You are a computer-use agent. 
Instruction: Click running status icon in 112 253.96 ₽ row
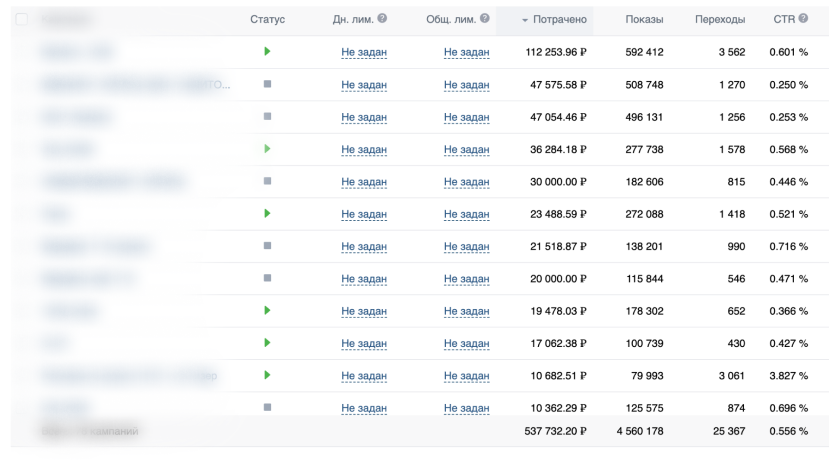click(267, 51)
